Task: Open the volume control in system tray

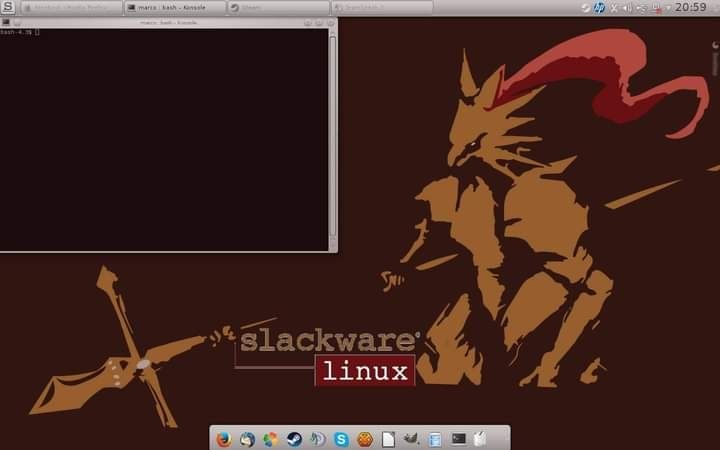Action: (x=627, y=7)
